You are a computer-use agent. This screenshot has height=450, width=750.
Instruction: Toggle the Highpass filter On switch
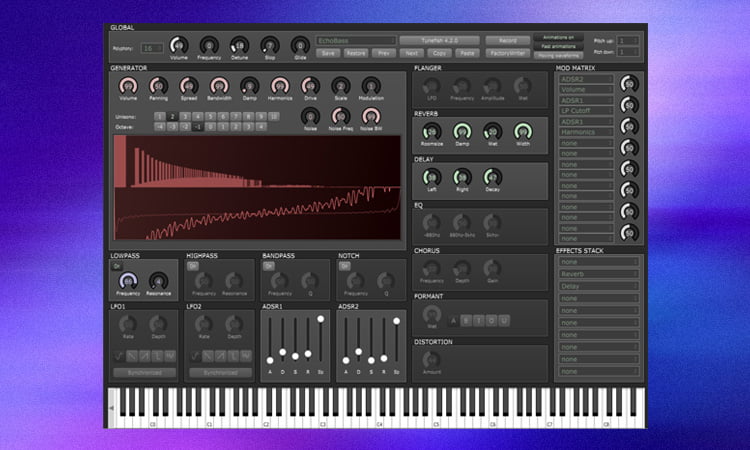[193, 267]
